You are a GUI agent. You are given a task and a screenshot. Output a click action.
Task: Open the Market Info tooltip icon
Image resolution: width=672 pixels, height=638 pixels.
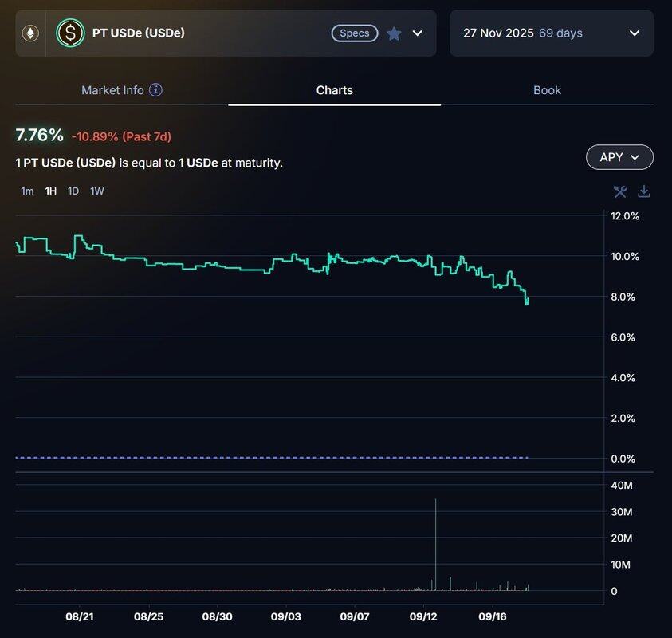pos(155,90)
